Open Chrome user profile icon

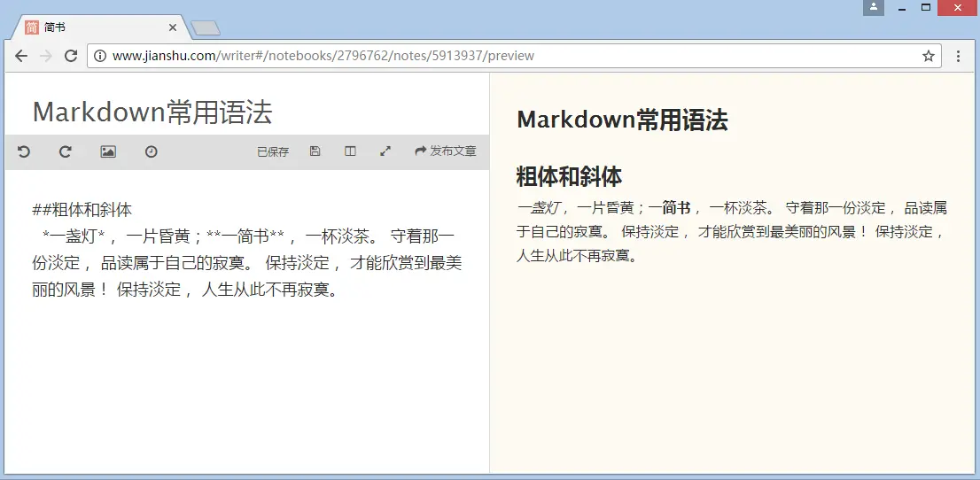tap(874, 7)
